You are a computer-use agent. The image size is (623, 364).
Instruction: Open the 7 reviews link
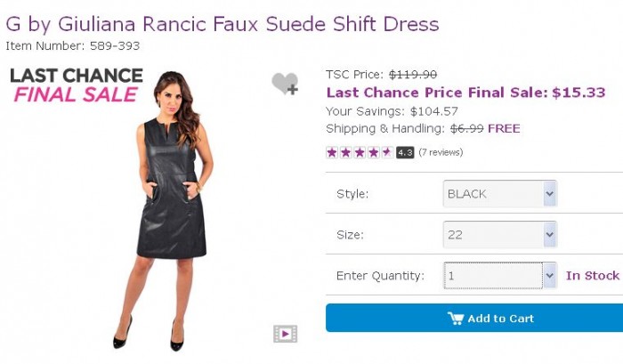coord(441,152)
